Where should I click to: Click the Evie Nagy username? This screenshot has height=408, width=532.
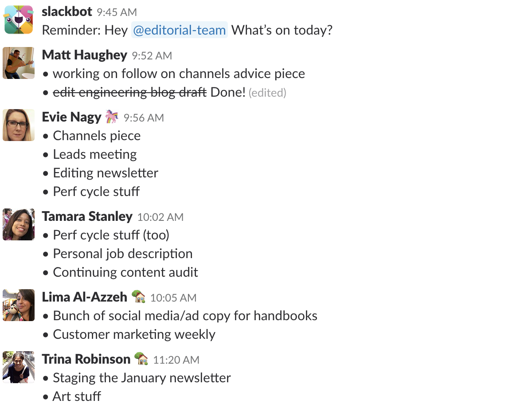click(x=72, y=117)
